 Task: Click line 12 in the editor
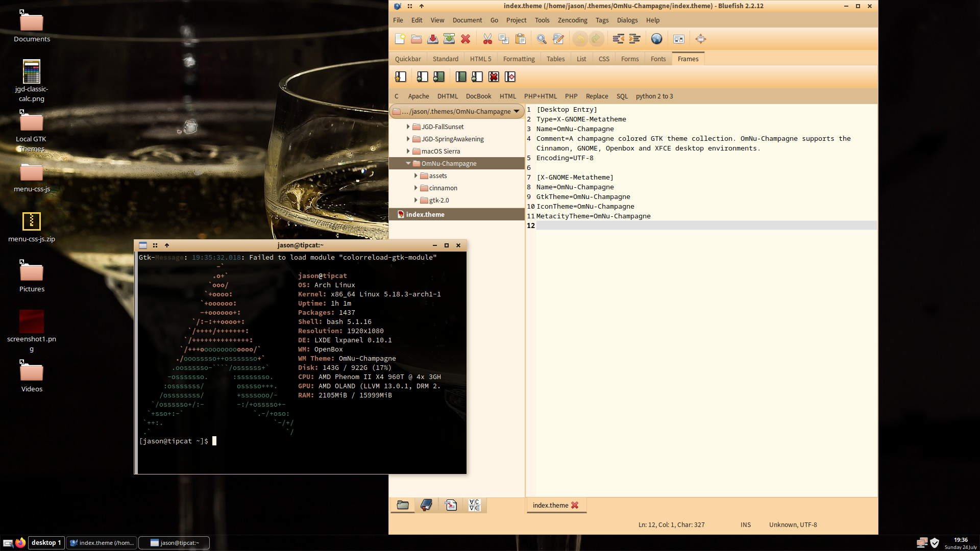[x=706, y=226]
